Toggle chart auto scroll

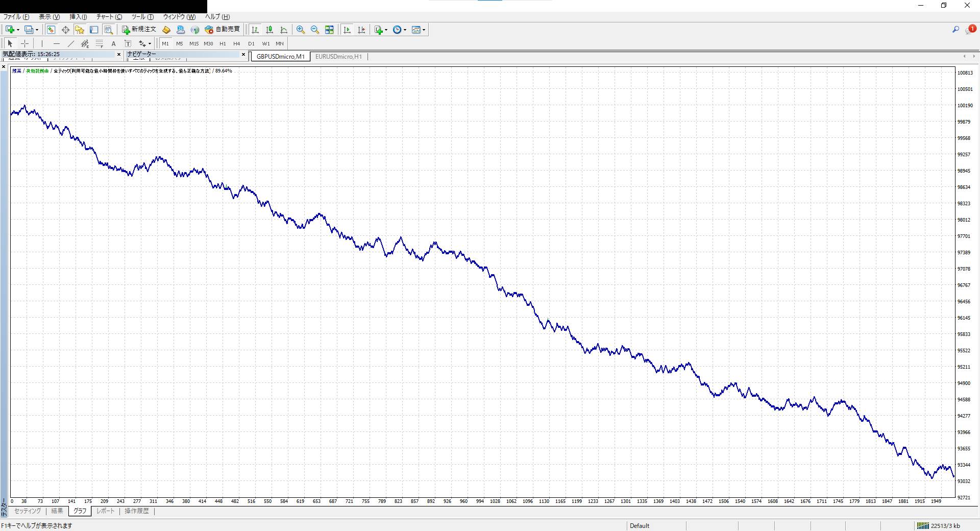point(347,30)
